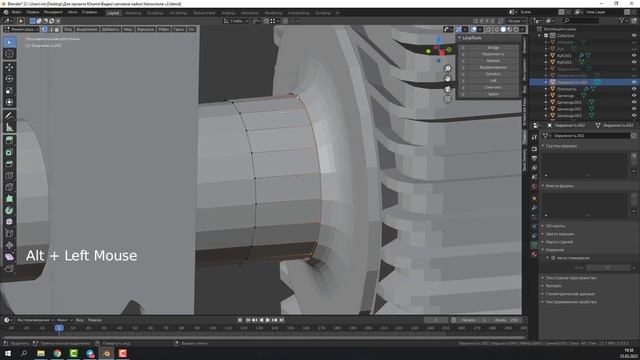
Task: Switch to the UV Editing workspace tab
Action: pyautogui.click(x=178, y=13)
